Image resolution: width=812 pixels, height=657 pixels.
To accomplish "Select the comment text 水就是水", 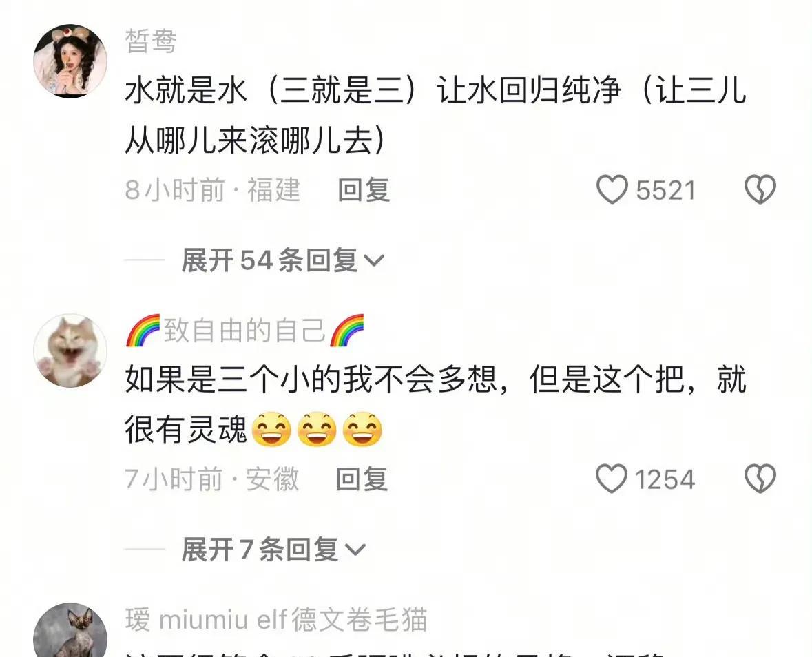I will (186, 90).
